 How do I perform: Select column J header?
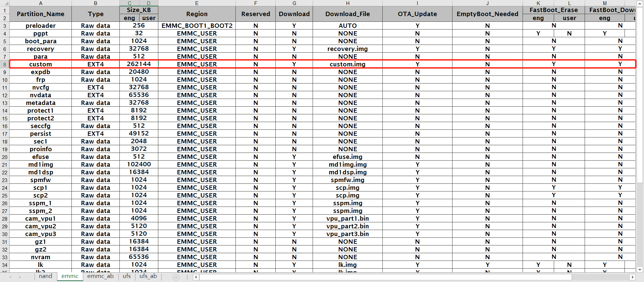pyautogui.click(x=487, y=3)
